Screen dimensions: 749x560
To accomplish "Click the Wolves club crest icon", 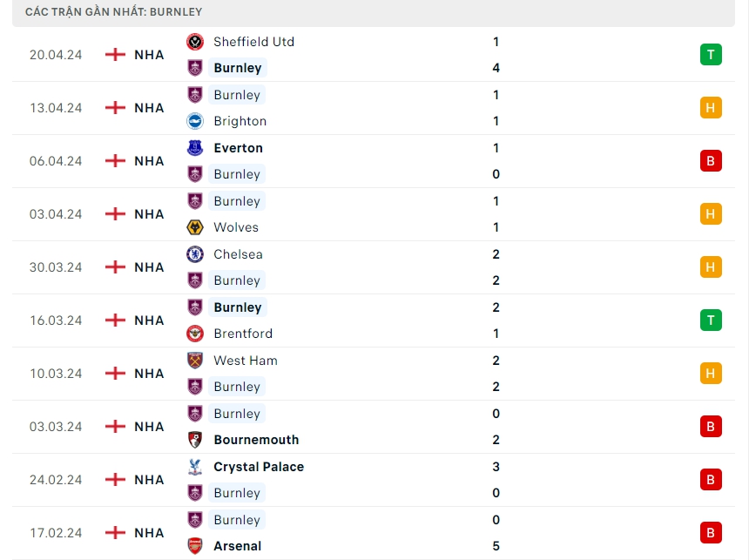I will [x=195, y=227].
